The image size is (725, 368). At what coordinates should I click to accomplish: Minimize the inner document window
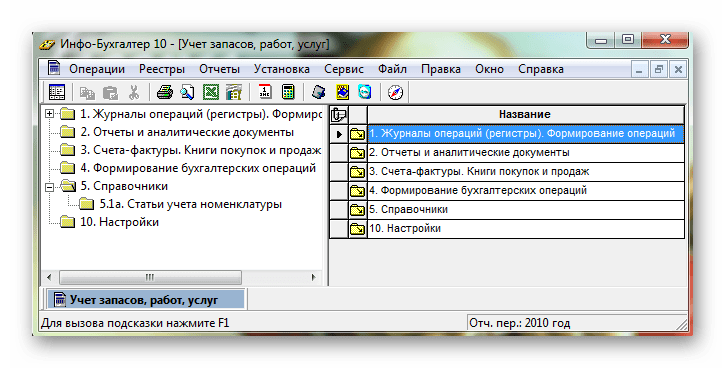[x=639, y=70]
